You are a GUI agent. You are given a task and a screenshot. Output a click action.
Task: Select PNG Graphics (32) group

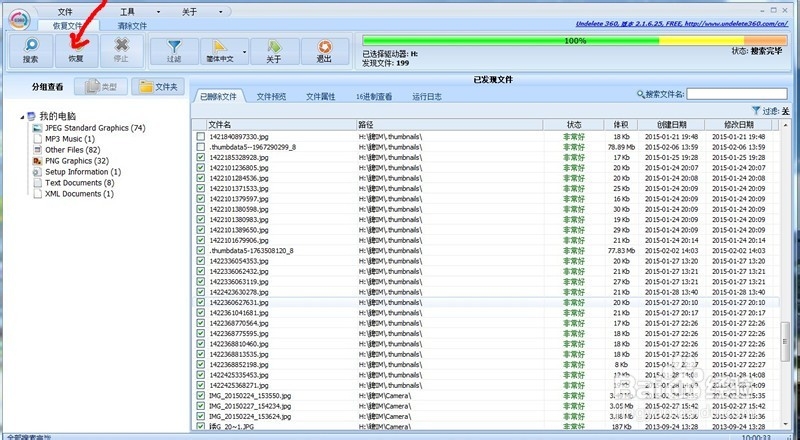click(77, 161)
